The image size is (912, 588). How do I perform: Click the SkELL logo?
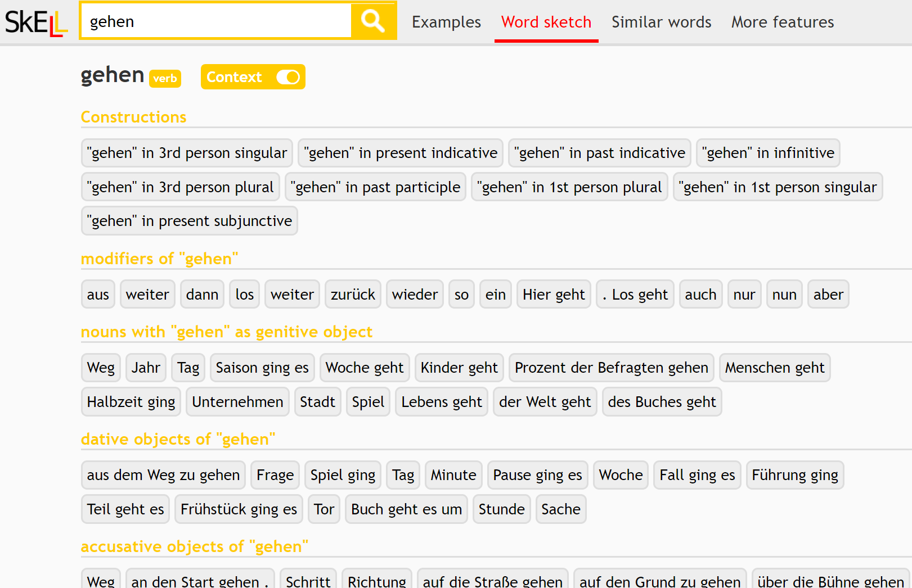[x=36, y=22]
